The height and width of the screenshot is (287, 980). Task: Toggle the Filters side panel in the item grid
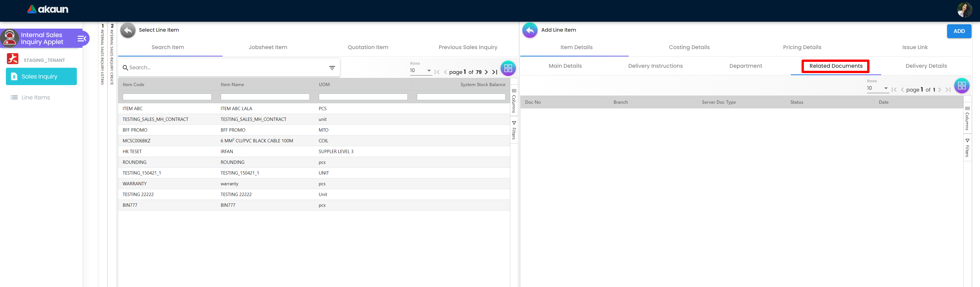click(x=514, y=130)
